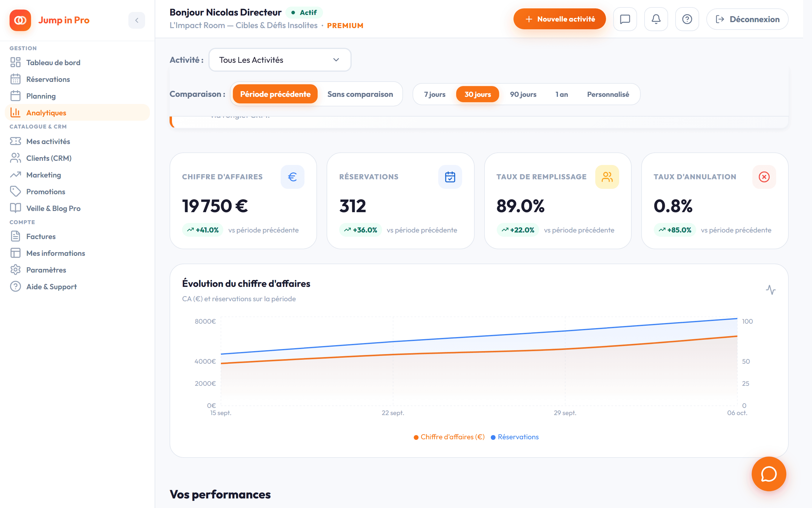Click the Actif status badge
Viewport: 812px width, 508px height.
[304, 13]
